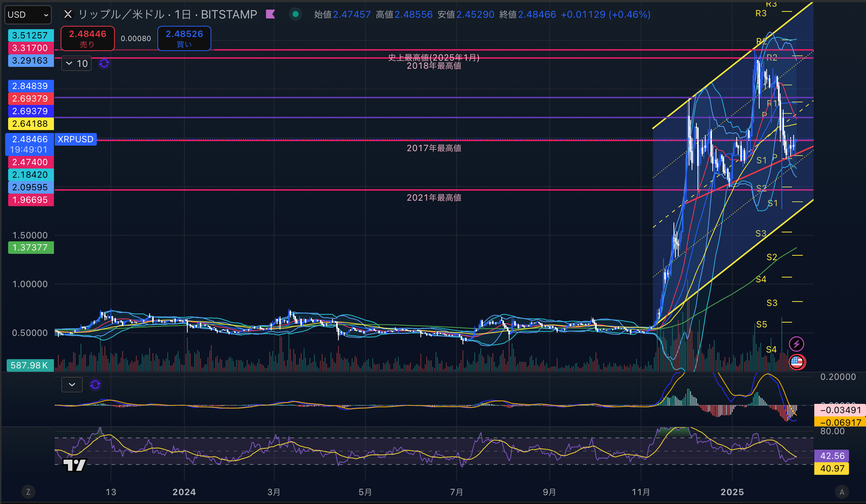The width and height of the screenshot is (866, 504).
Task: Select the chart title リップル／米ドル・1日・BITSTAMP
Action: click(x=167, y=14)
